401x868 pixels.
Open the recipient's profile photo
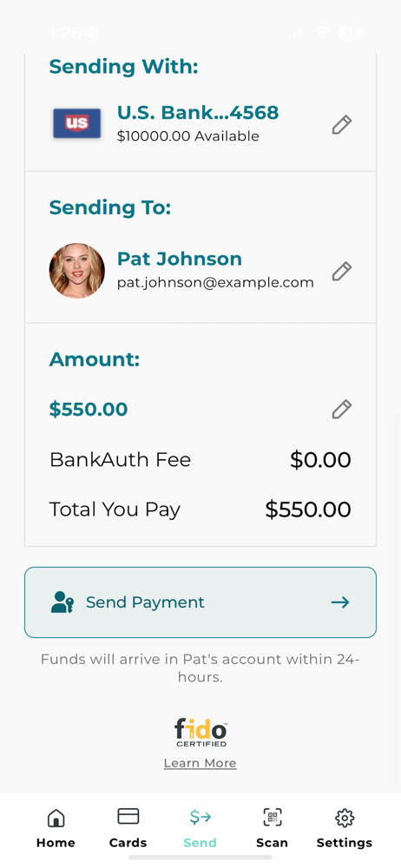(77, 271)
